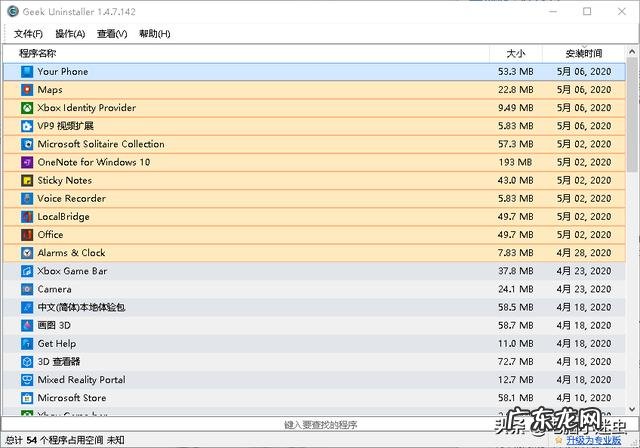Viewport: 640px width, 448px height.
Task: Click the 中文(简体)本地体验包 icon
Action: (27, 307)
